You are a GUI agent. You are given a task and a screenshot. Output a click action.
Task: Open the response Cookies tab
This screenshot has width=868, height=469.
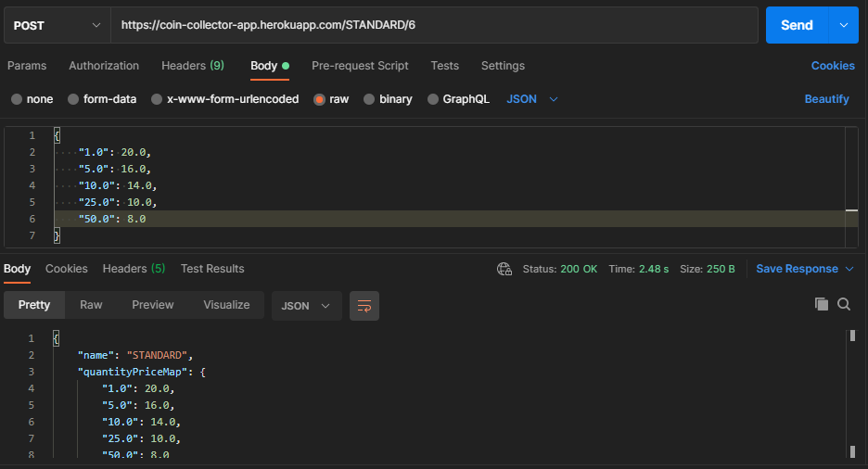[x=67, y=269]
